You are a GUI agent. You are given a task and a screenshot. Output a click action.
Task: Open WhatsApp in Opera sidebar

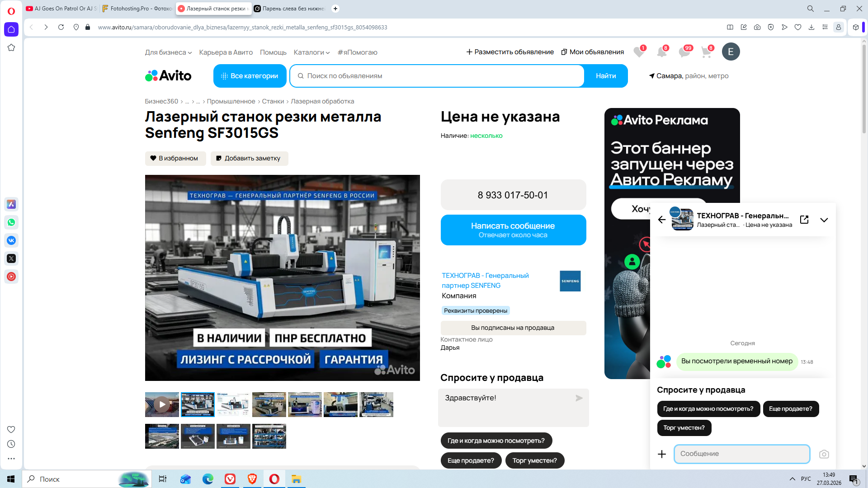click(x=11, y=222)
